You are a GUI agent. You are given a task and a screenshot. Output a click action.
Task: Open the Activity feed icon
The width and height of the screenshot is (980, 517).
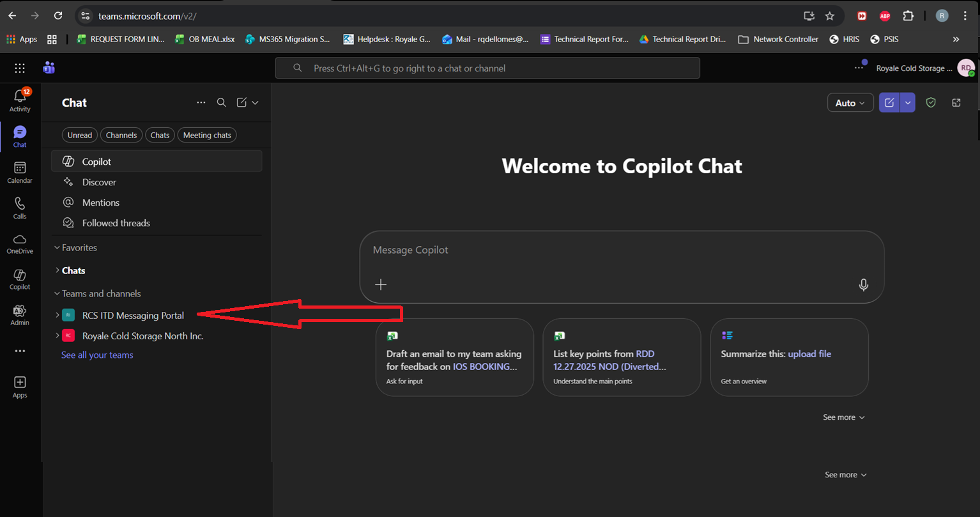pos(20,100)
